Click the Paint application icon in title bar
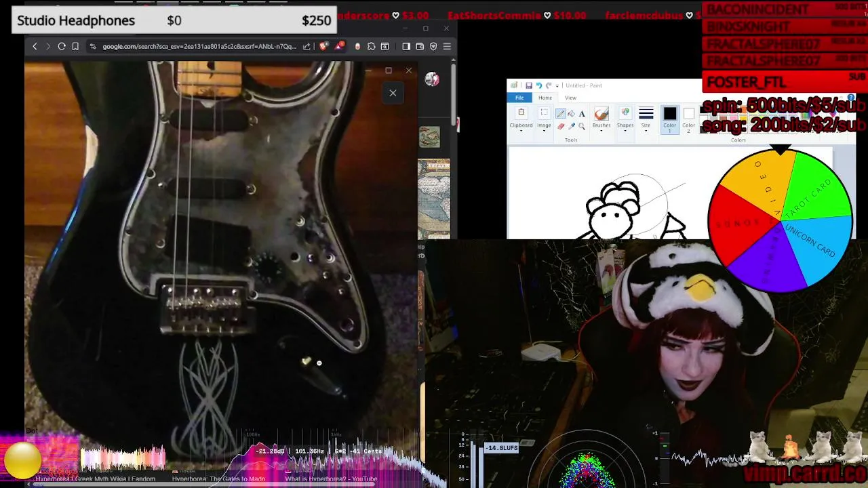The height and width of the screenshot is (488, 868). [x=514, y=85]
